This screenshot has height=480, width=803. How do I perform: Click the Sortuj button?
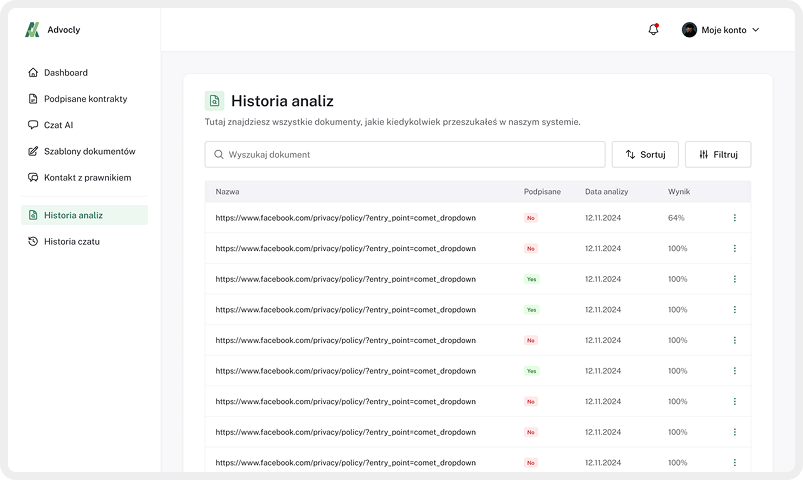click(645, 155)
